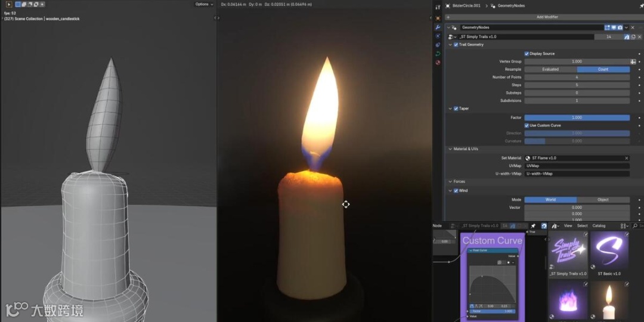
Task: Select the purple flame asset thumbnail
Action: point(568,302)
